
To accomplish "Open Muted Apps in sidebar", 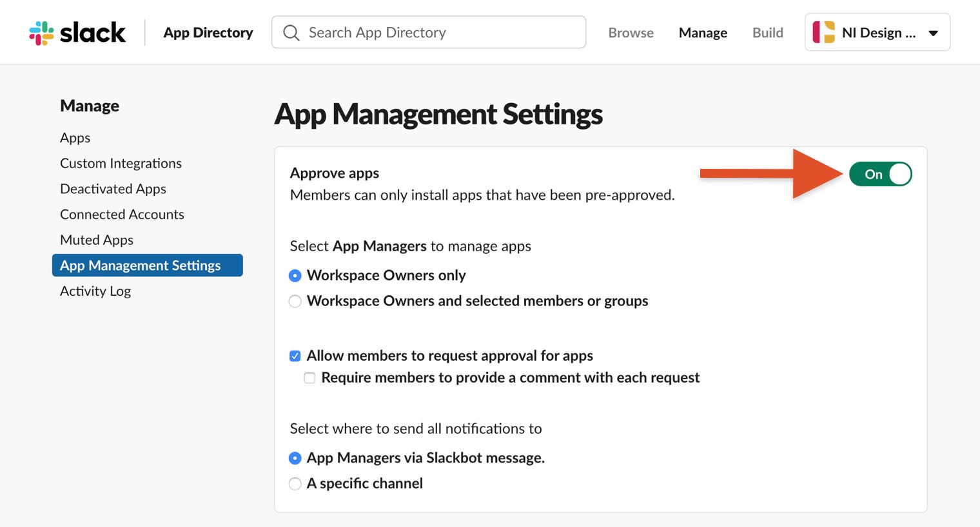I will click(x=97, y=240).
